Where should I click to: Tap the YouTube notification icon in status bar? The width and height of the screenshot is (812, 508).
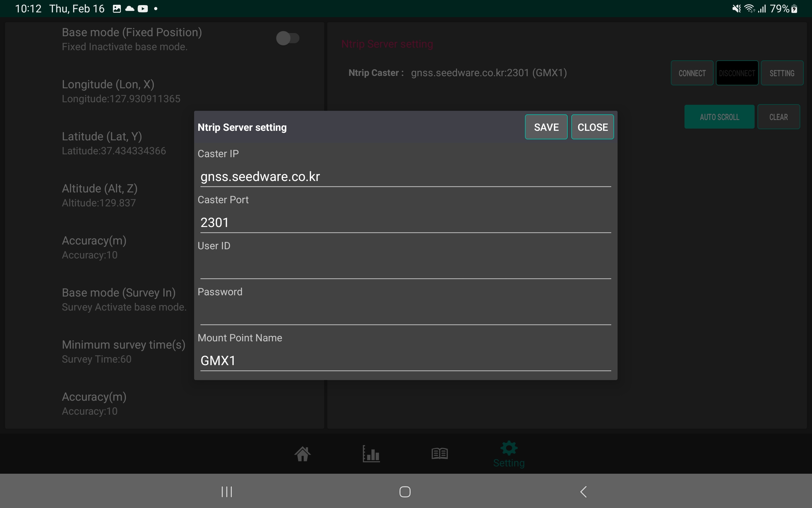point(143,9)
